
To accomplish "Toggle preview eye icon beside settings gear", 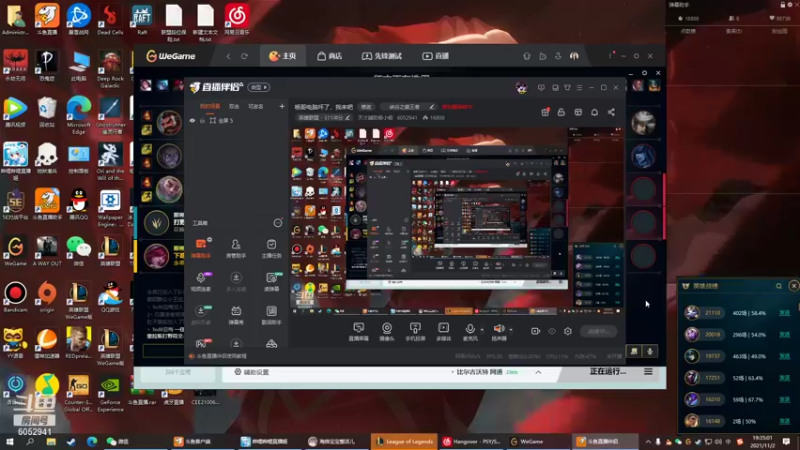I will (x=552, y=331).
